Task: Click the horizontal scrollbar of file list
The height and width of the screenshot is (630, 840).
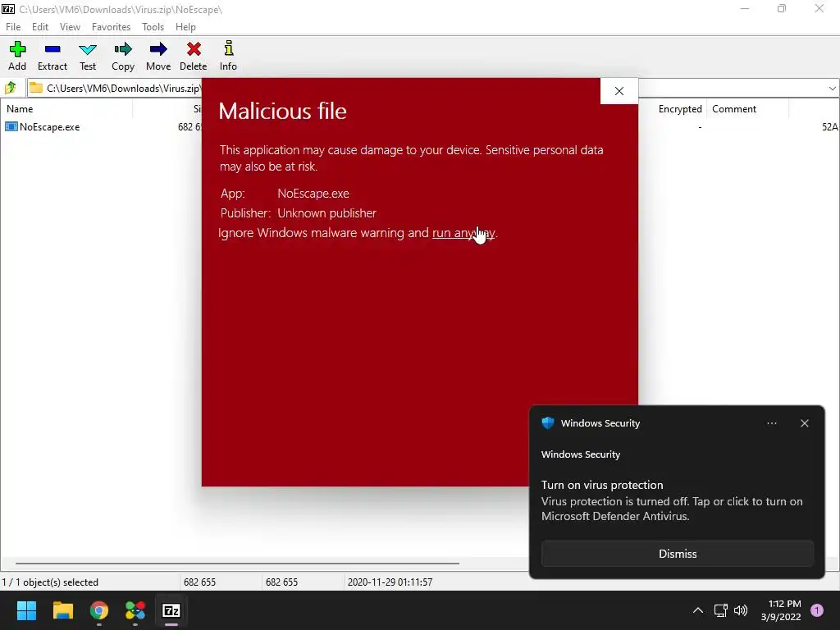Action: (237, 563)
